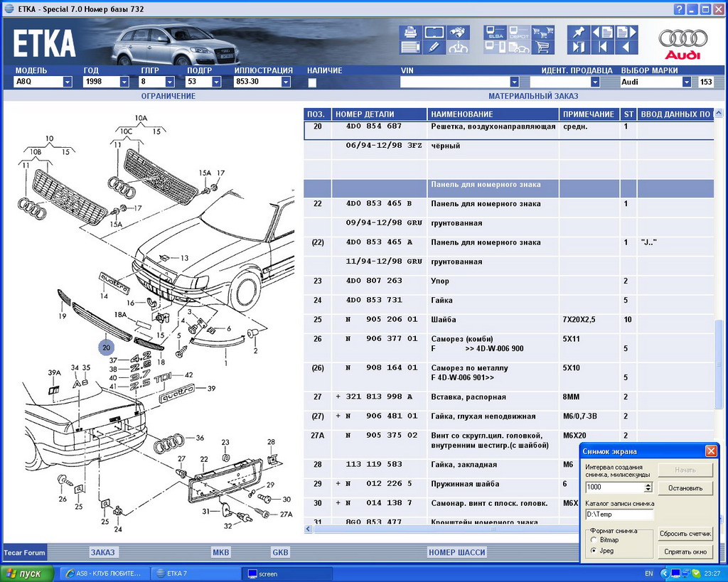Open the ELSA link icon

495,33
